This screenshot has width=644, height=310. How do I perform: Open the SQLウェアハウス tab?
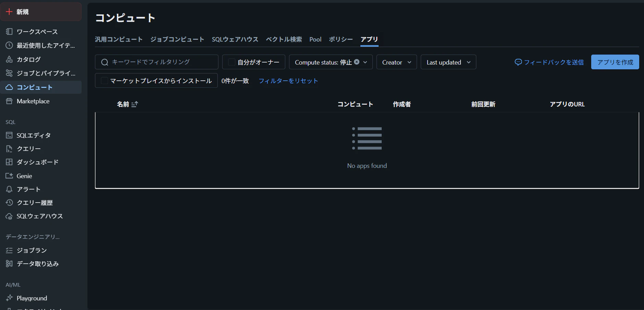235,39
